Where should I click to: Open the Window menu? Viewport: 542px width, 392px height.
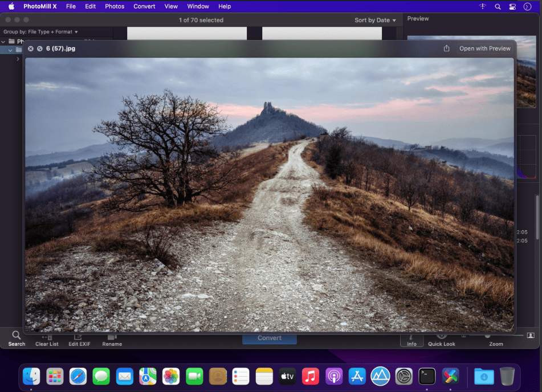click(198, 6)
